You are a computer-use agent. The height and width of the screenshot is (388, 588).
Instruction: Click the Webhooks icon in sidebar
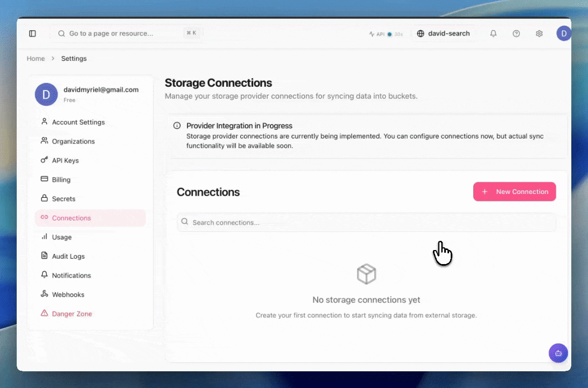[44, 294]
